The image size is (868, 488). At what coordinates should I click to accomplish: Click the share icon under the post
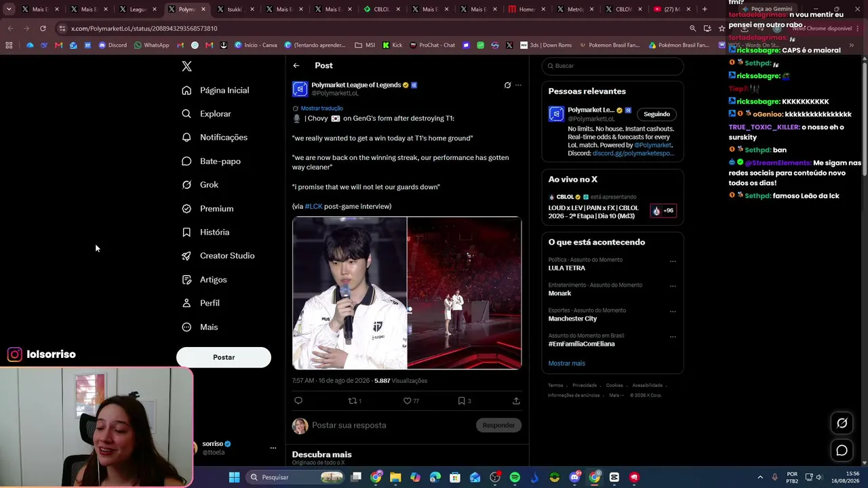click(x=516, y=401)
